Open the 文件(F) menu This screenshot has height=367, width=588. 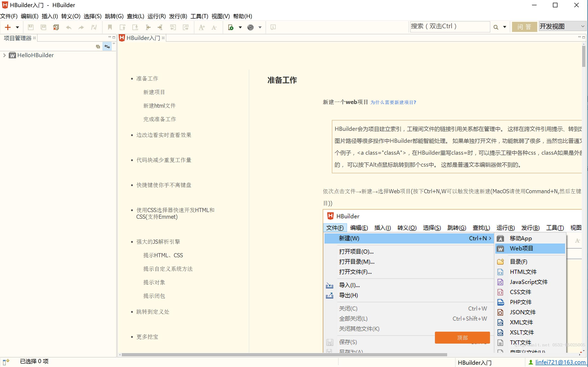(x=9, y=16)
